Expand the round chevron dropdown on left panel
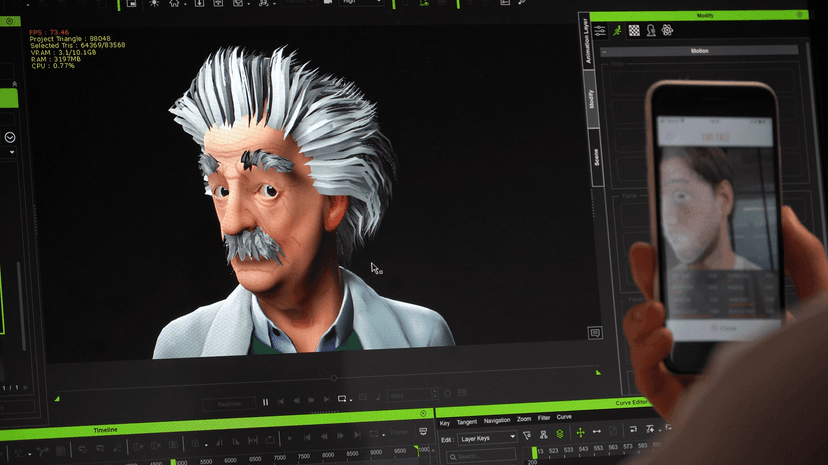The width and height of the screenshot is (828, 465). [x=10, y=137]
